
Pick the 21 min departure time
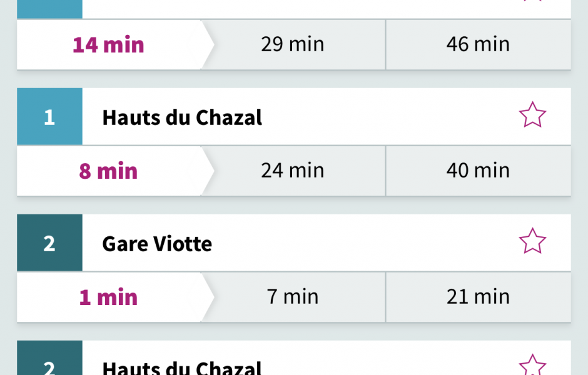pyautogui.click(x=478, y=297)
